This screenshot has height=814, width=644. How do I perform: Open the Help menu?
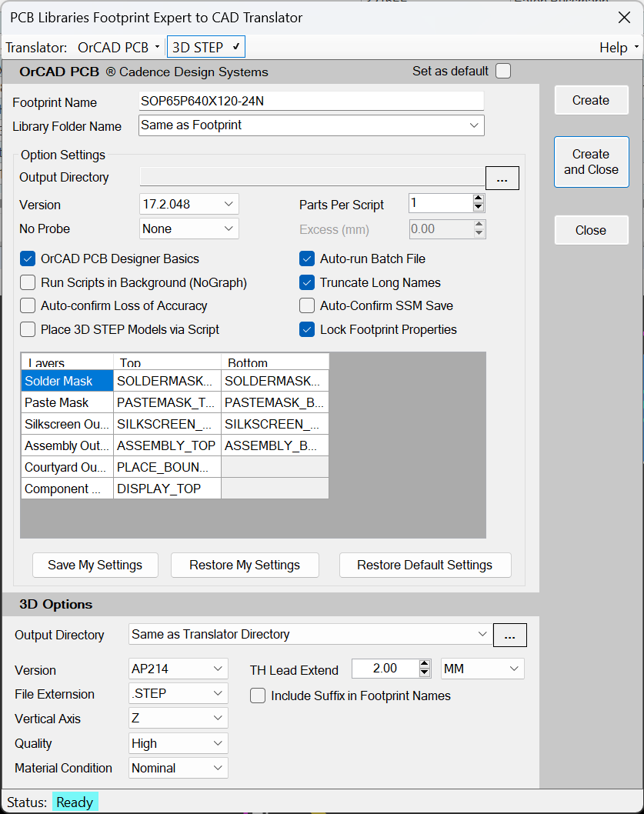click(x=619, y=47)
